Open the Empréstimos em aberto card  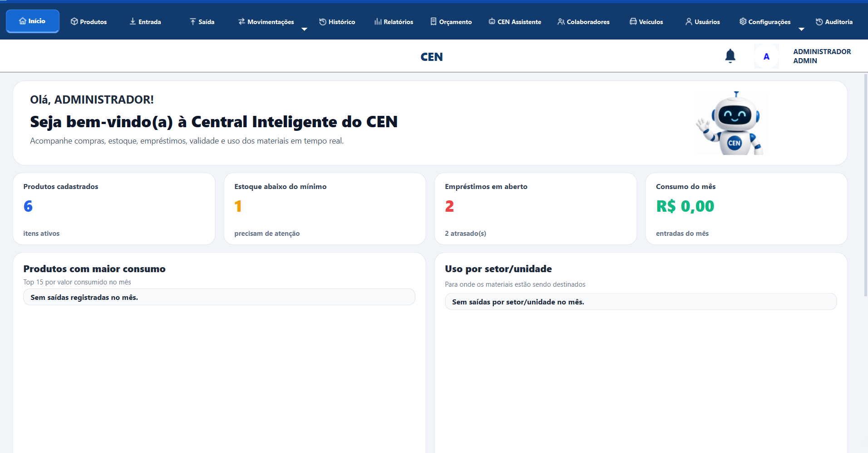click(x=536, y=209)
